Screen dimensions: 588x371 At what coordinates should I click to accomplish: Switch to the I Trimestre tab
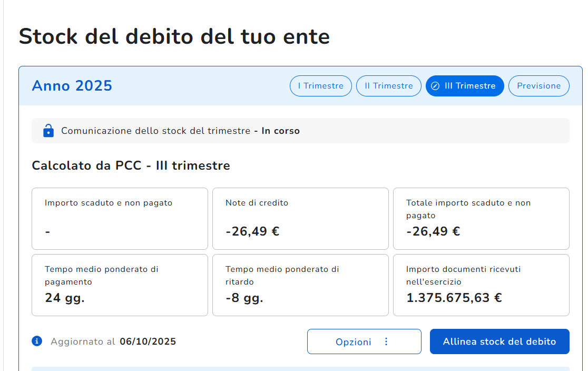click(x=320, y=86)
